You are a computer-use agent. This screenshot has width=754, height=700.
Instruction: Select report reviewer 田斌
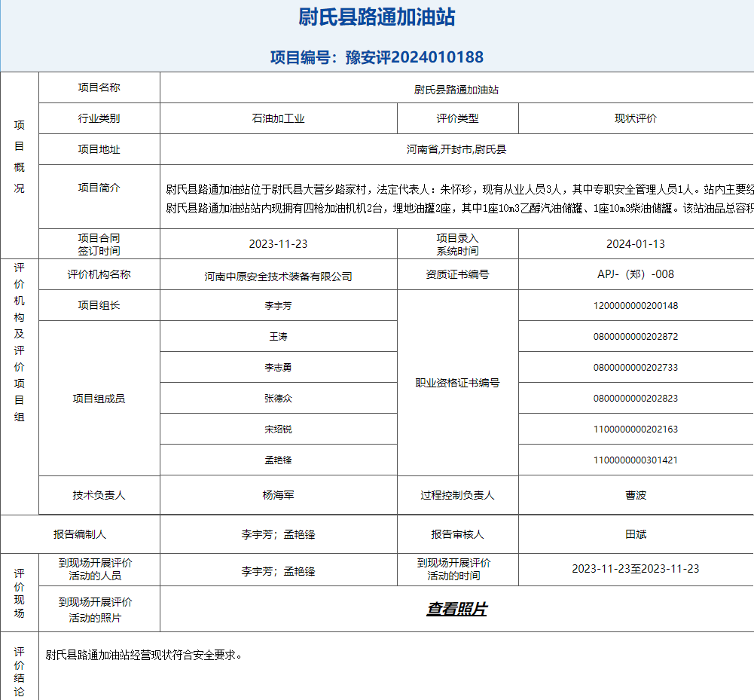(x=635, y=534)
